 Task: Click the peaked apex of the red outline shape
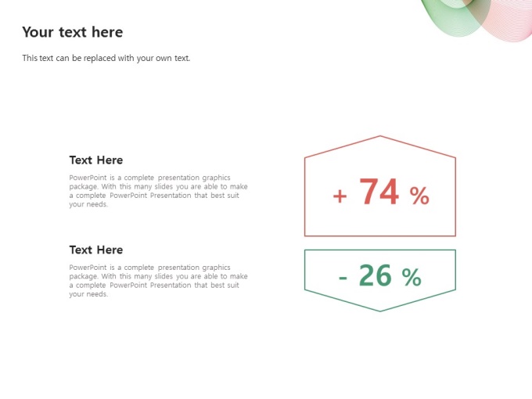point(380,136)
